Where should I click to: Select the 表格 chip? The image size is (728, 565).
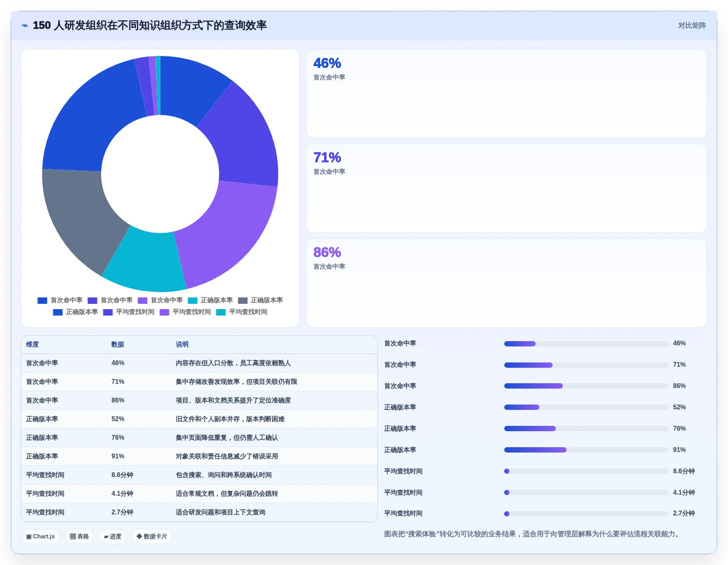click(x=79, y=536)
